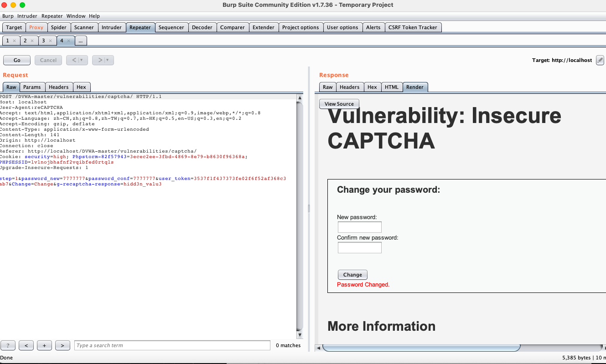This screenshot has width=606, height=364.
Task: Switch to the Intruder tool tab
Action: 112,27
